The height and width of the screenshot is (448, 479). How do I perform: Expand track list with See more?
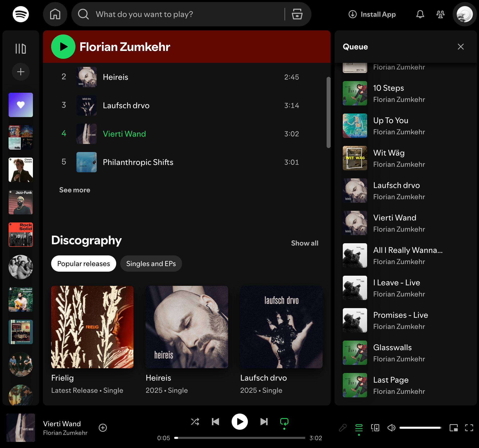pyautogui.click(x=75, y=190)
